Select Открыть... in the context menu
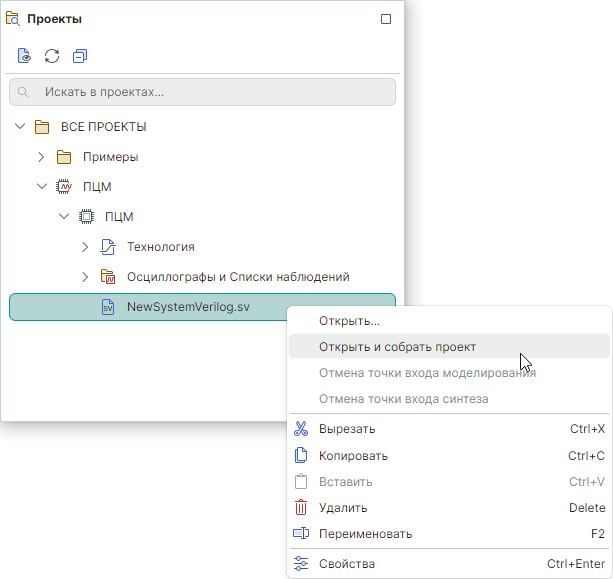 pyautogui.click(x=349, y=321)
